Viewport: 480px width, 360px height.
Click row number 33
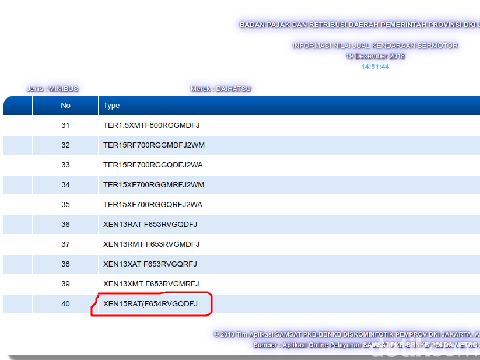point(65,165)
